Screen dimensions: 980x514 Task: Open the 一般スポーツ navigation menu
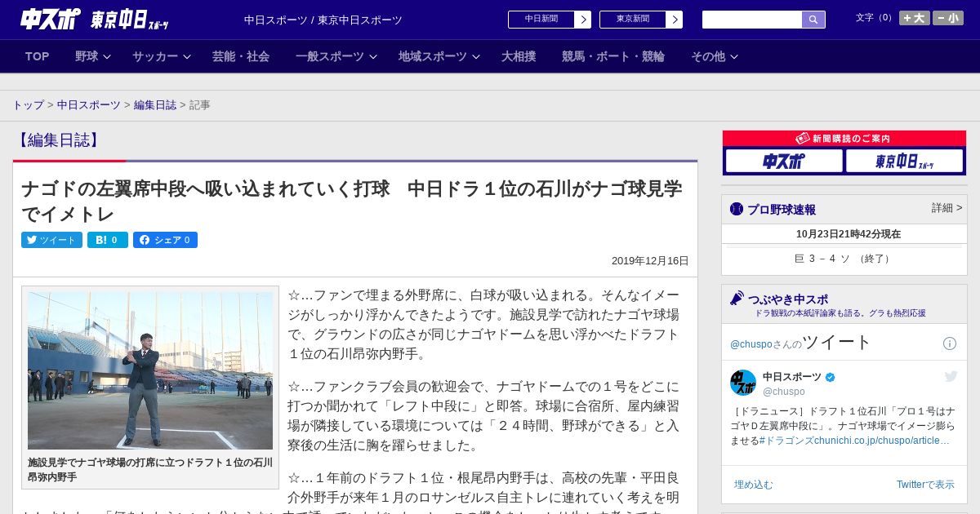click(x=330, y=56)
